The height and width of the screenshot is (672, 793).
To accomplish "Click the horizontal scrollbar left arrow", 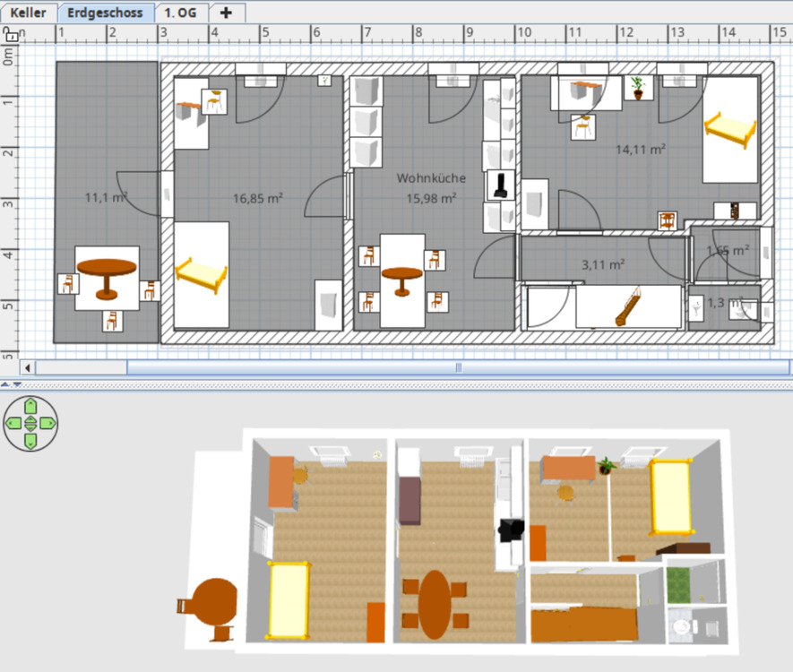I will [x=27, y=367].
